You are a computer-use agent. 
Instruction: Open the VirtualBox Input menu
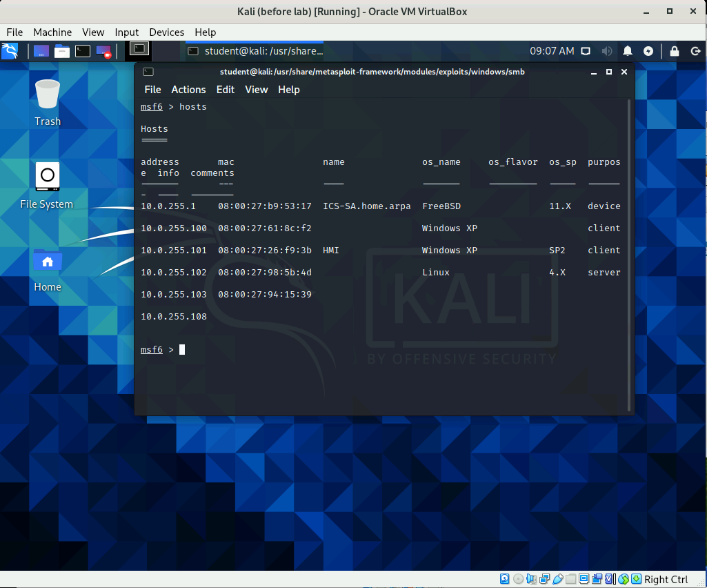pyautogui.click(x=127, y=32)
